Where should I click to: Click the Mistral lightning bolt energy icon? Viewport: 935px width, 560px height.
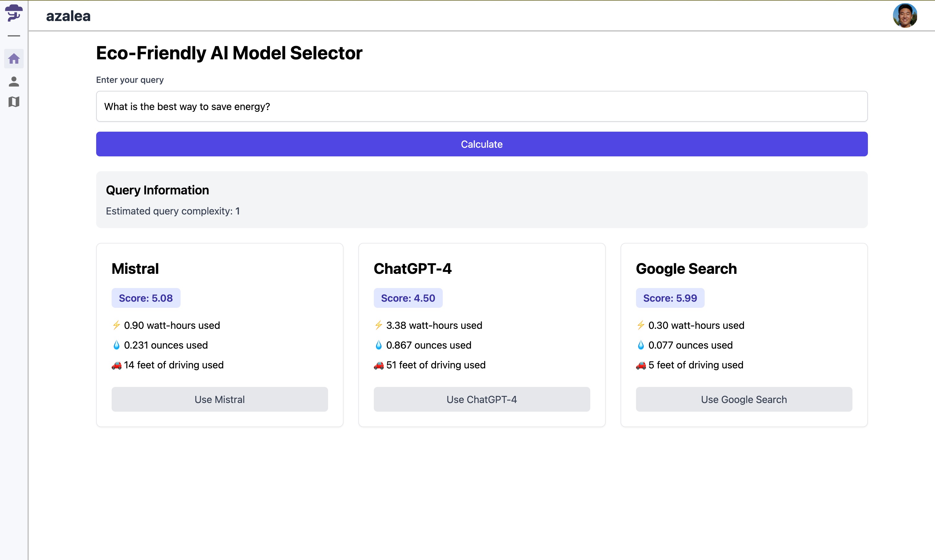click(x=116, y=325)
